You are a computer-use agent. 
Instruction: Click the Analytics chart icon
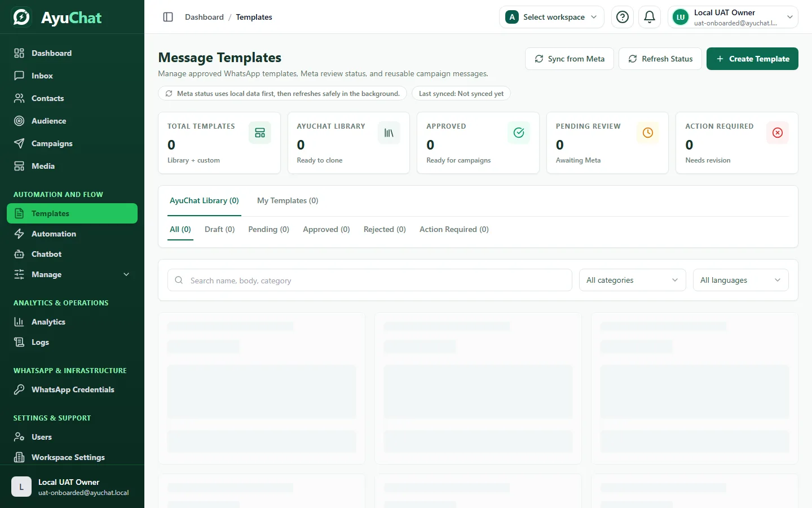(x=19, y=322)
